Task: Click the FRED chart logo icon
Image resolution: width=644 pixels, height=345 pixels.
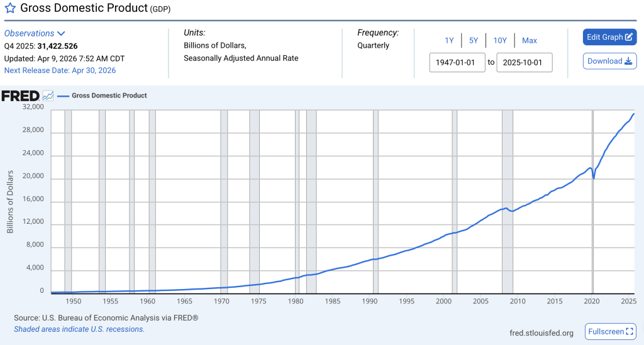Action: click(48, 96)
